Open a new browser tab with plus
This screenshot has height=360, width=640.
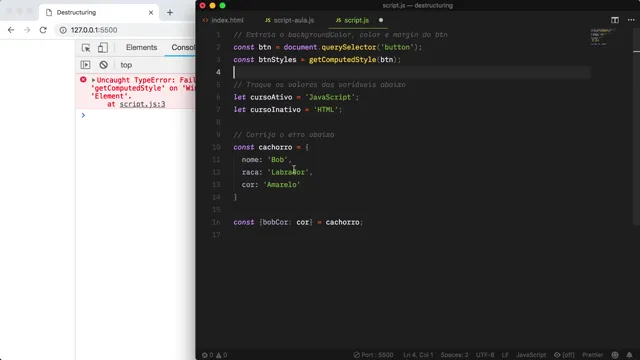click(170, 13)
